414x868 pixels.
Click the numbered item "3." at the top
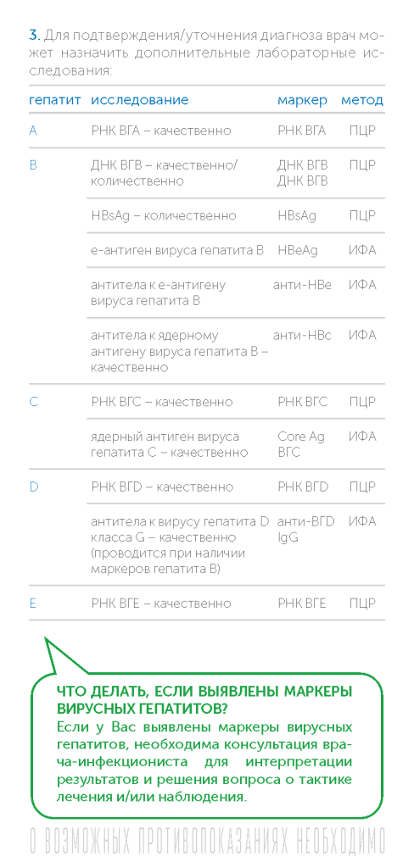click(35, 36)
